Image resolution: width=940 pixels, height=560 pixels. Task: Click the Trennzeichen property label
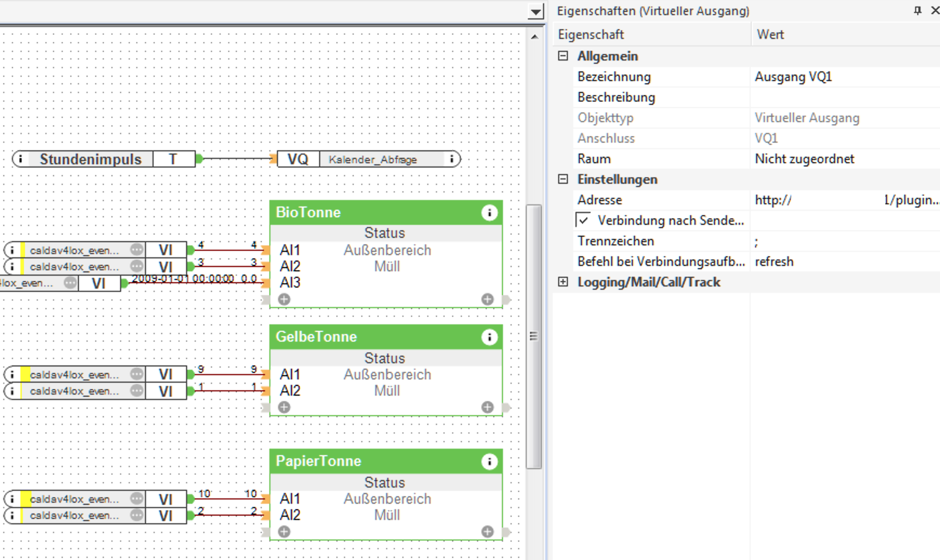[x=615, y=241]
